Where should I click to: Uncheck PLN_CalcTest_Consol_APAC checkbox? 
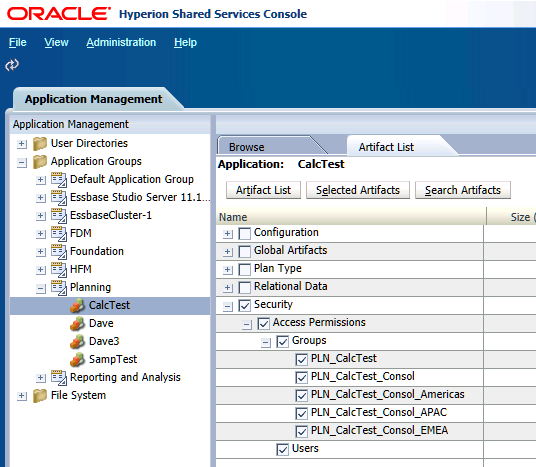click(302, 413)
